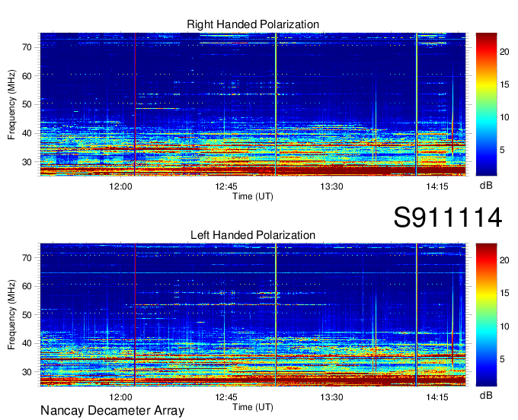Click the 12:45 tick label under top plot
Screen dimensions: 518x420
point(226,186)
